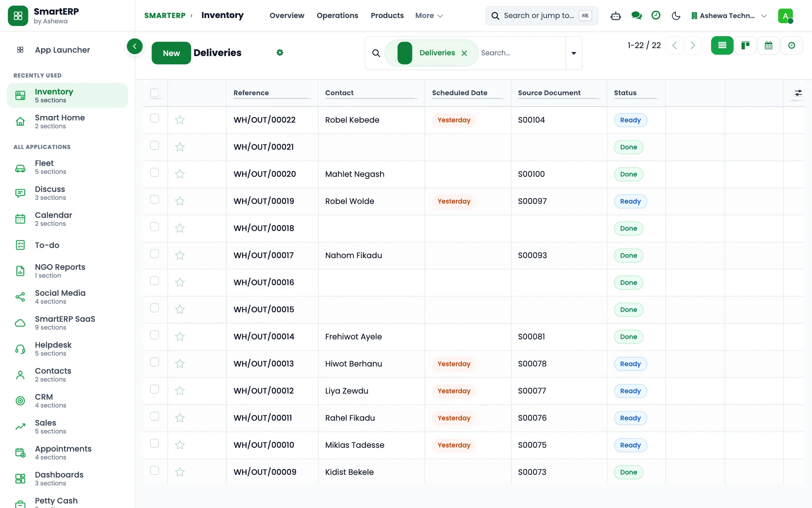812x508 pixels.
Task: Create a New delivery
Action: click(171, 53)
